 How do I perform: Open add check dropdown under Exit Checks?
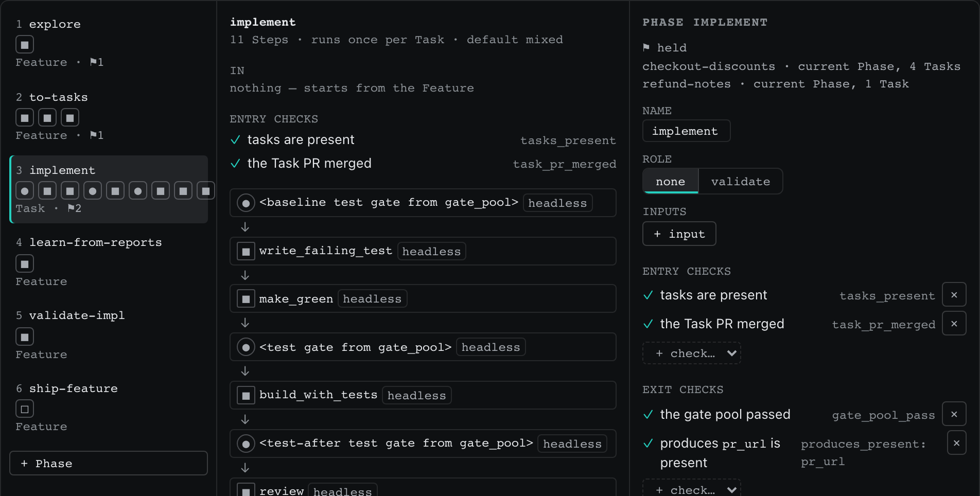692,488
